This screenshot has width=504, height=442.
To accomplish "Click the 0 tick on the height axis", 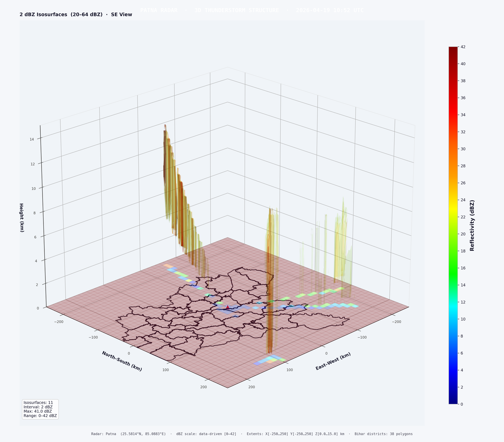I will [38, 308].
